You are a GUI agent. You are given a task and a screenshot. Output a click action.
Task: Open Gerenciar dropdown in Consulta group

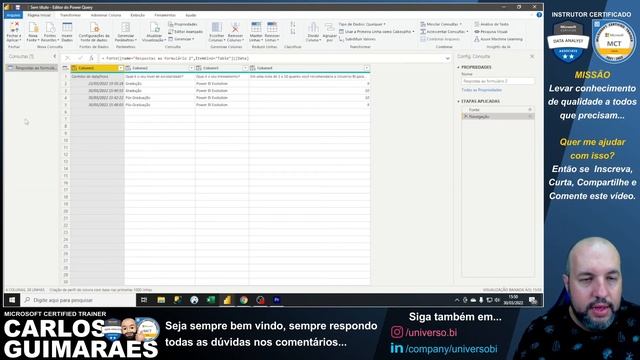click(x=182, y=39)
